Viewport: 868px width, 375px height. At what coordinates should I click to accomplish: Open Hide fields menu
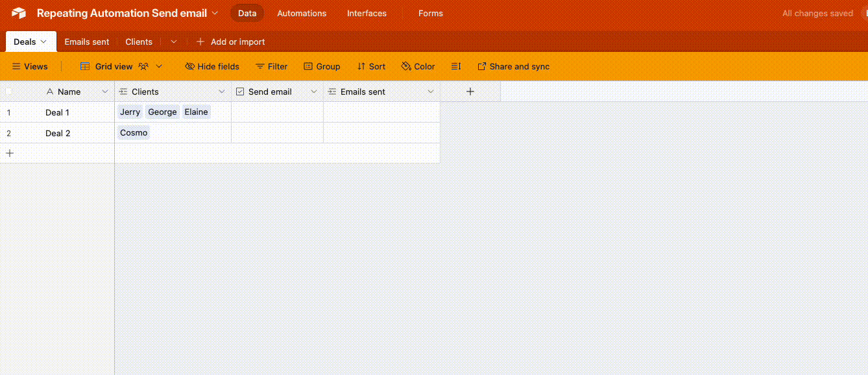click(212, 66)
